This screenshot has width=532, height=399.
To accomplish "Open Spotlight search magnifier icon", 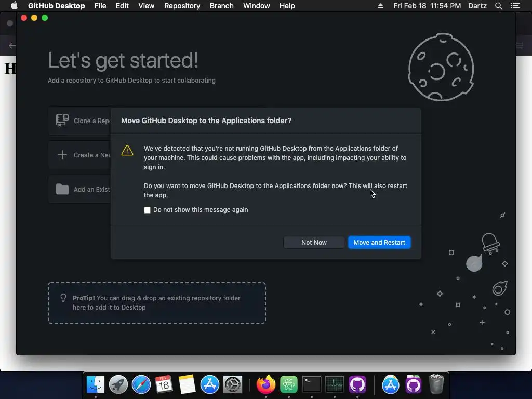I will click(x=498, y=6).
